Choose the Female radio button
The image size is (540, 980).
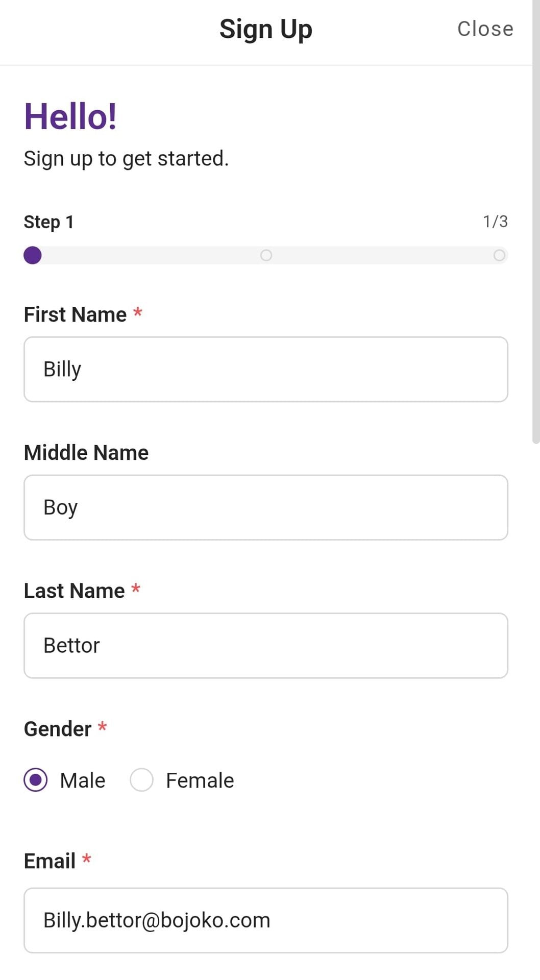141,780
